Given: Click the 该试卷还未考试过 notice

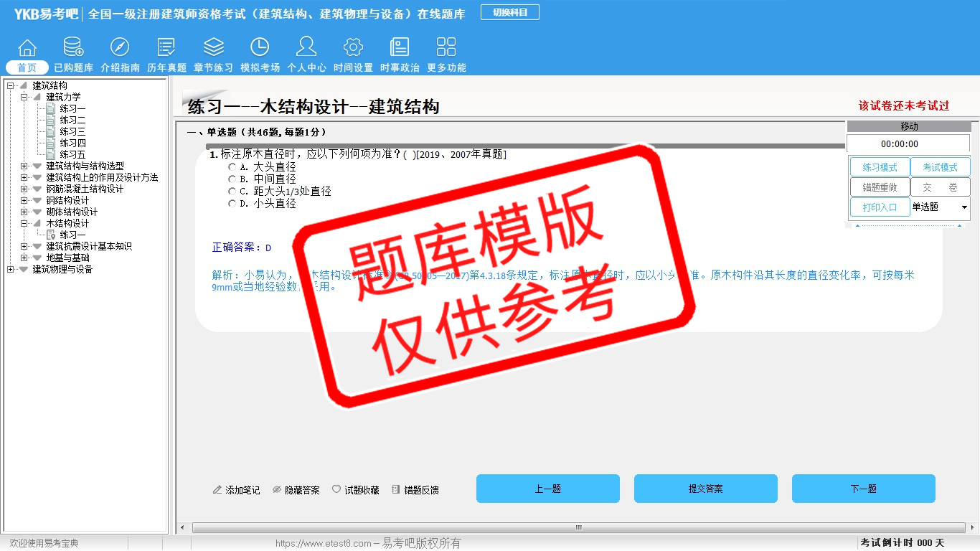Looking at the screenshot, I should tap(904, 105).
